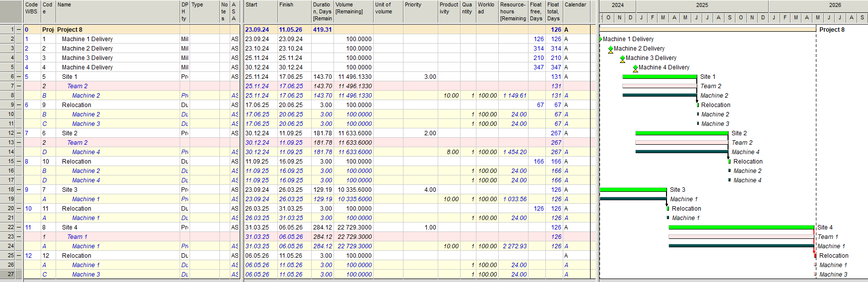Click the Name column header
Screen dimensions: 868x282
(x=118, y=11)
